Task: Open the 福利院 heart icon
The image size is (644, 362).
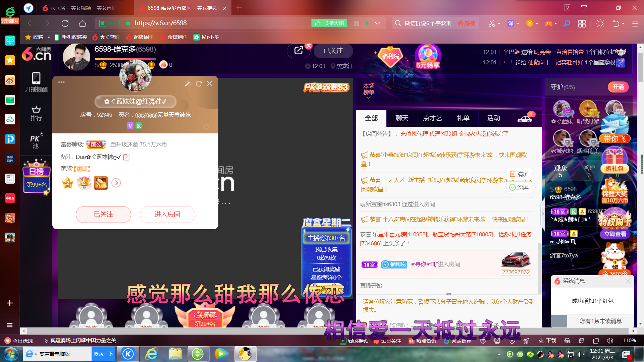Action: 390,56
